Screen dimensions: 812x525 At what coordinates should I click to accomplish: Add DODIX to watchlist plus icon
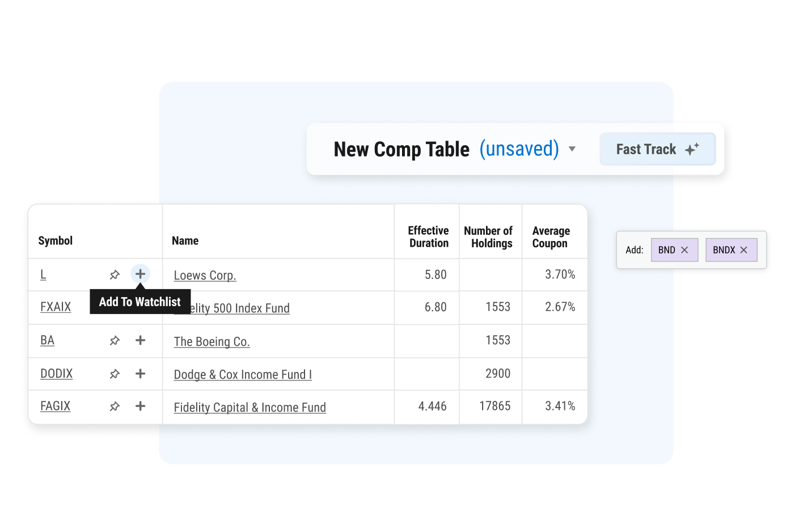tap(140, 374)
